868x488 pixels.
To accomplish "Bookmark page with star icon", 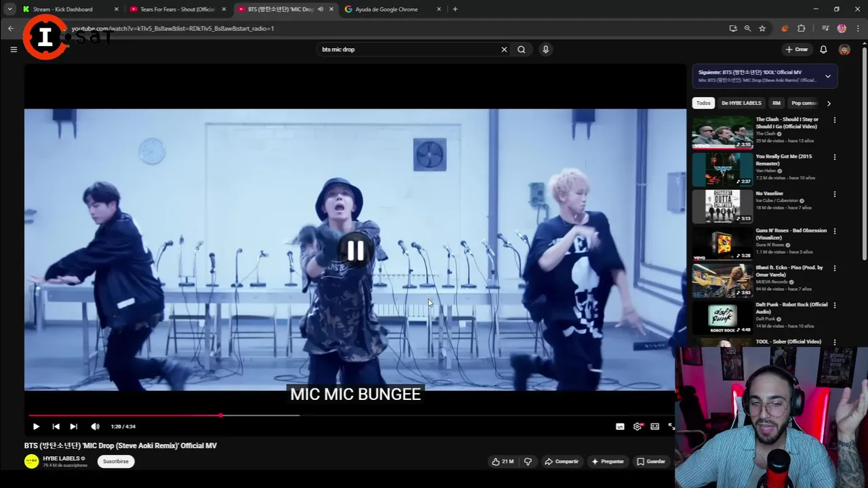I will click(x=762, y=28).
